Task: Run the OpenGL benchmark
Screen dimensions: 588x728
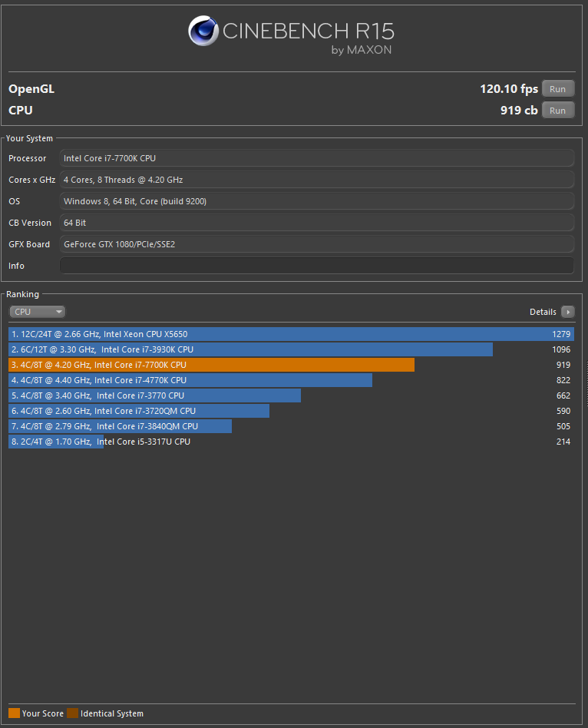Action: [x=558, y=88]
